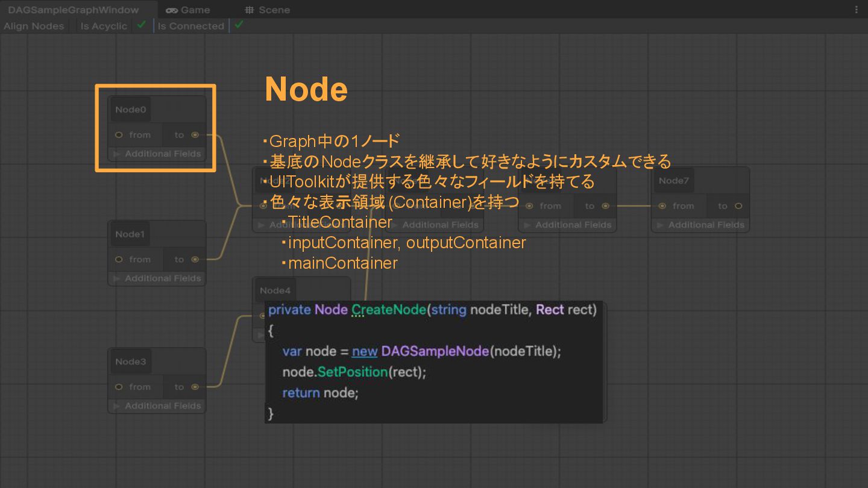Select the 'from' port circle on Node3
Viewport: 868px width, 488px height.
pos(119,387)
